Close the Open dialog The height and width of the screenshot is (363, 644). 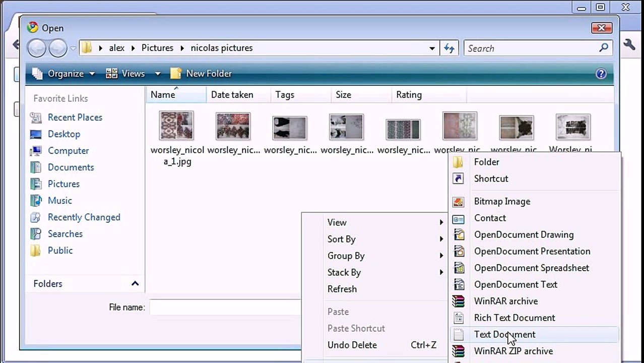pos(602,28)
